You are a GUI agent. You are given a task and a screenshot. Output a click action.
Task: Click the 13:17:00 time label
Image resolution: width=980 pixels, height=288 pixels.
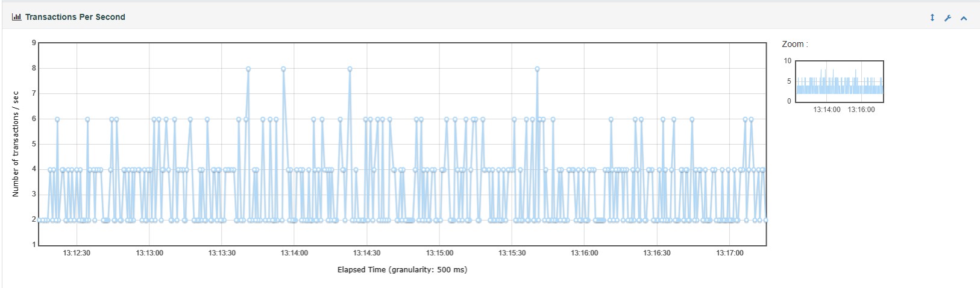click(x=729, y=253)
